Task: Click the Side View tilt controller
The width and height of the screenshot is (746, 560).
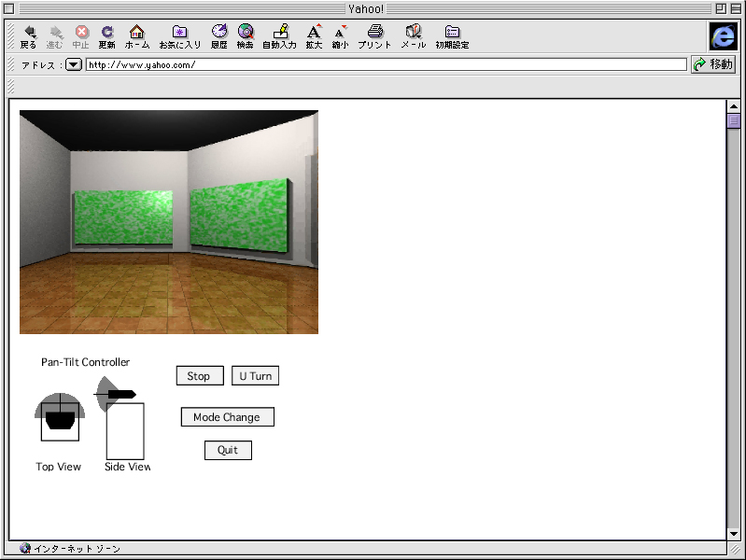Action: tap(119, 418)
